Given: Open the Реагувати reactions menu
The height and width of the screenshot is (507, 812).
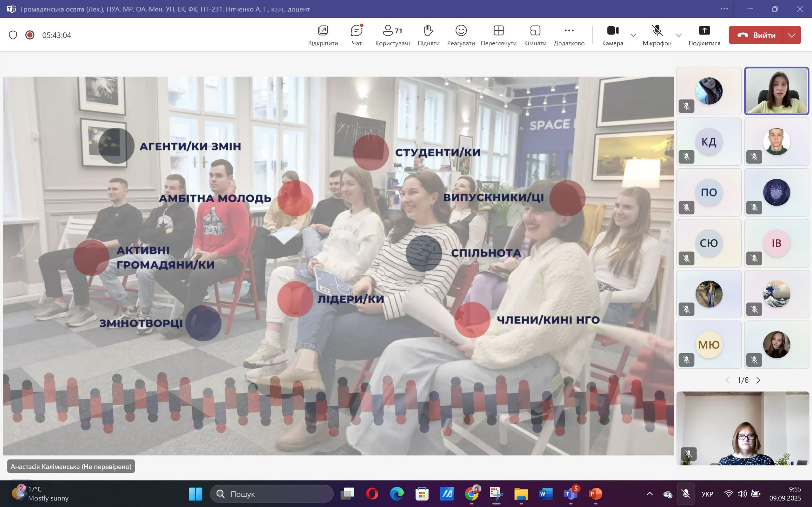Looking at the screenshot, I should (x=461, y=35).
